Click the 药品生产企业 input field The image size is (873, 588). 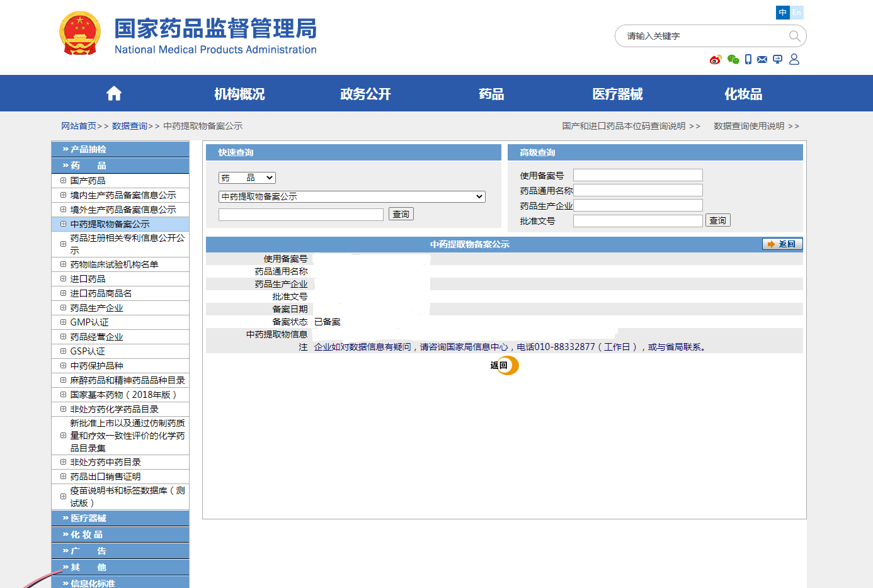click(638, 205)
